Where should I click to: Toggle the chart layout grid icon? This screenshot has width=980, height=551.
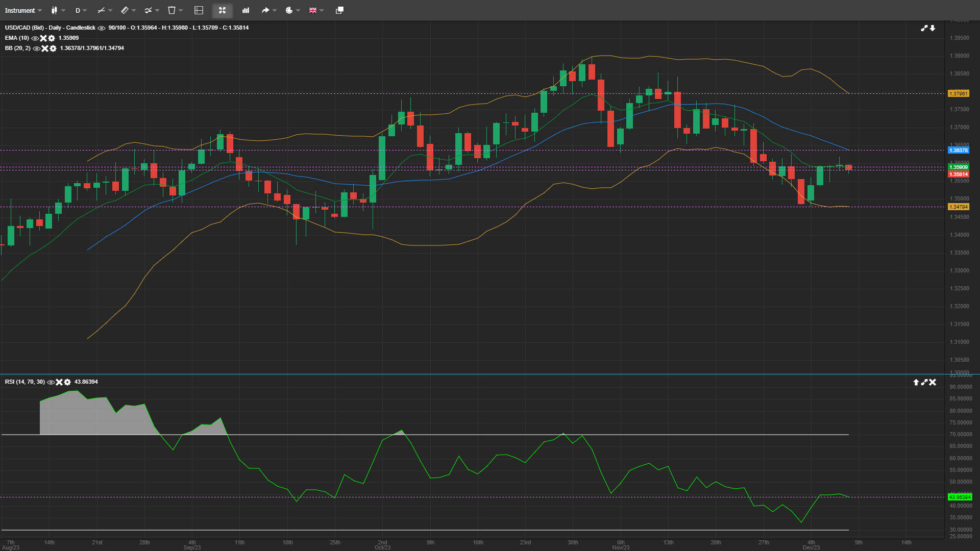[199, 10]
